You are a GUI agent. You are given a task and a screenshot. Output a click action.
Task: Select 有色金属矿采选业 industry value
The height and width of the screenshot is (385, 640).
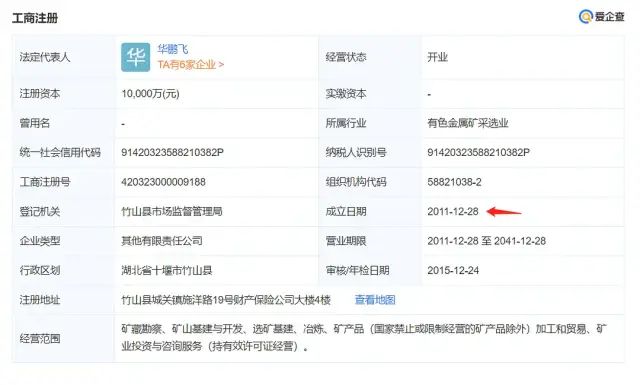pyautogui.click(x=468, y=123)
